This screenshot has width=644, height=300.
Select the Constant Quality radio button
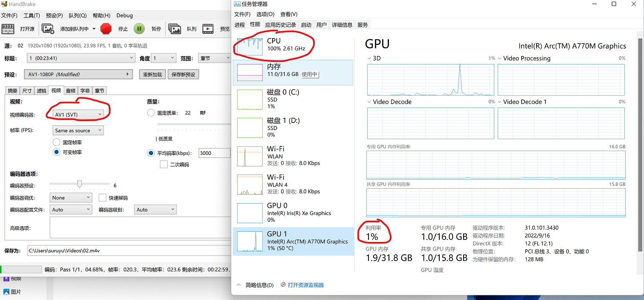coord(151,113)
